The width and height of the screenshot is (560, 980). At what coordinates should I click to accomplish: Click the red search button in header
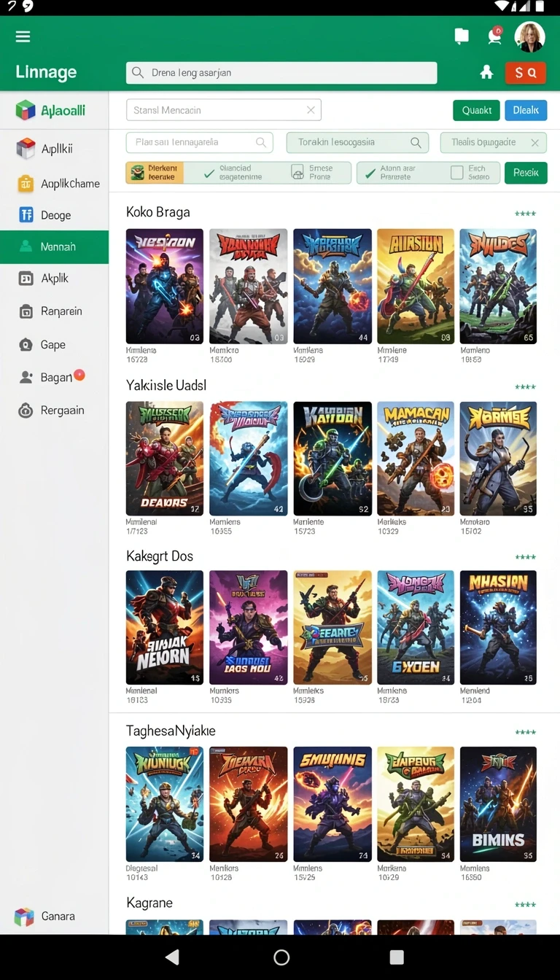pyautogui.click(x=526, y=72)
